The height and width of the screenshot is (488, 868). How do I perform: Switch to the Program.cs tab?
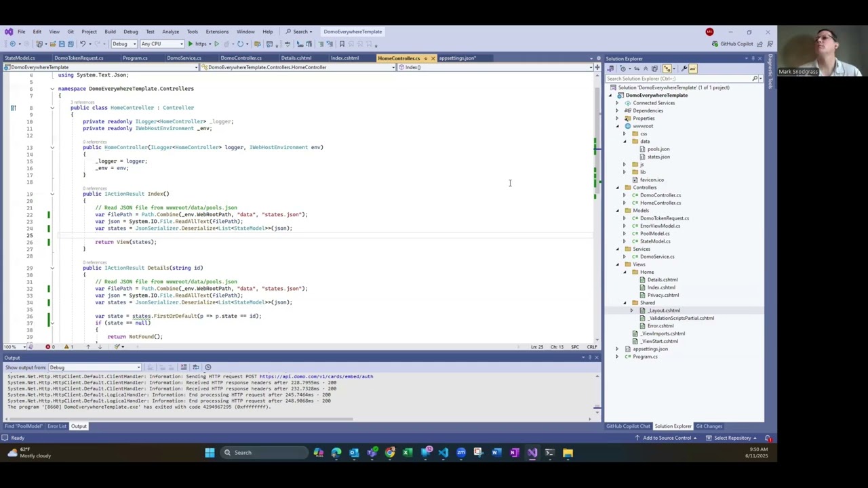tap(135, 58)
